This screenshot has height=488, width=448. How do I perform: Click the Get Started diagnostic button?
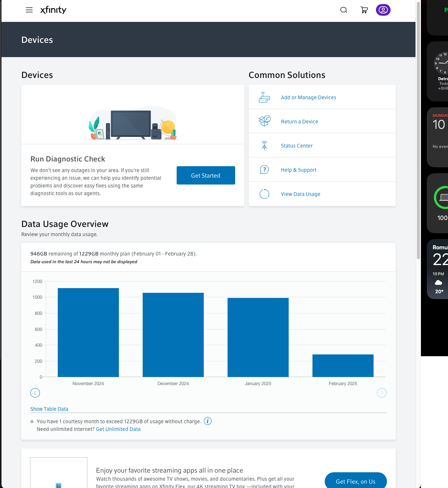click(x=206, y=175)
